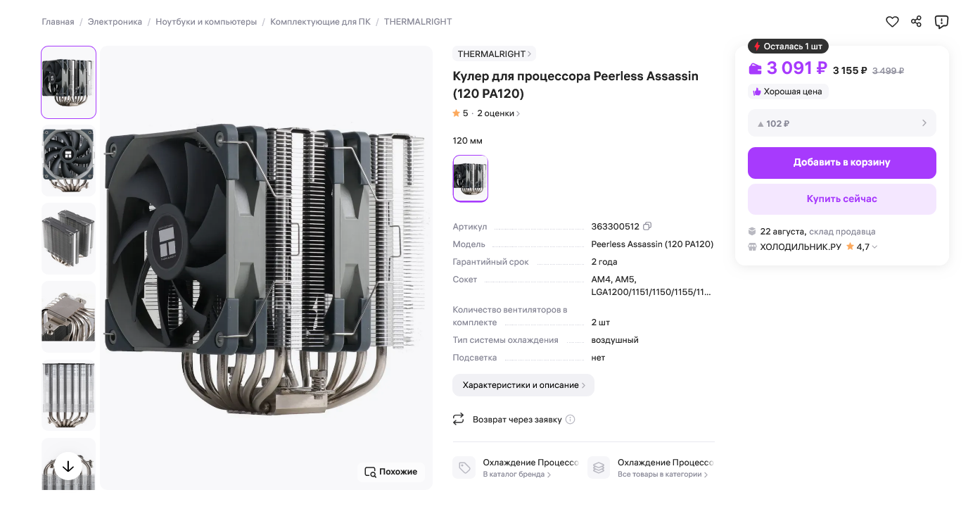Open the report complaint icon
This screenshot has height=521, width=980.
[x=941, y=22]
